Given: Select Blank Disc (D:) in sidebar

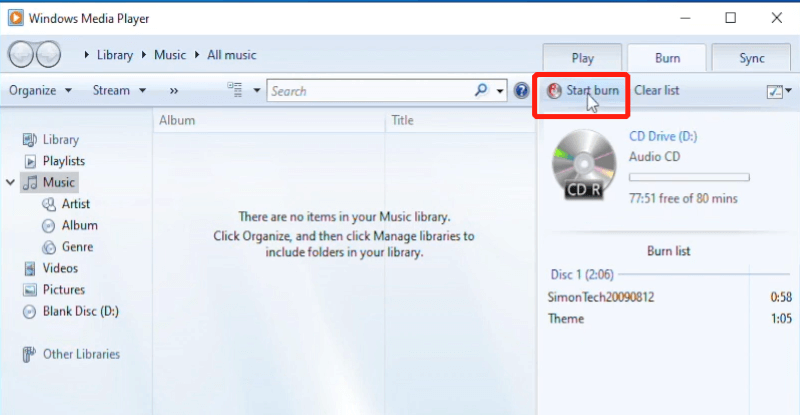Looking at the screenshot, I should coord(80,311).
